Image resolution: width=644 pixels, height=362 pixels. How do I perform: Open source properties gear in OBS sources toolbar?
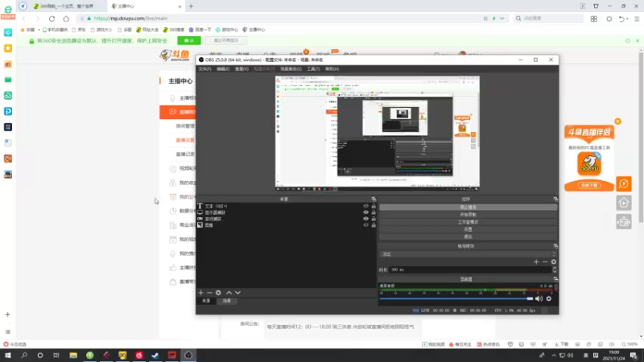coord(218,293)
